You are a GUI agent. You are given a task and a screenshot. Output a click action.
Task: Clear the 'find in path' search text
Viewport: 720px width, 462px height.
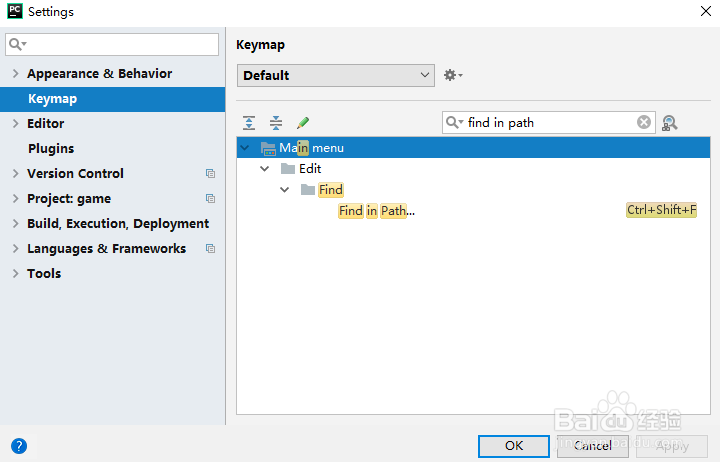pyautogui.click(x=644, y=122)
